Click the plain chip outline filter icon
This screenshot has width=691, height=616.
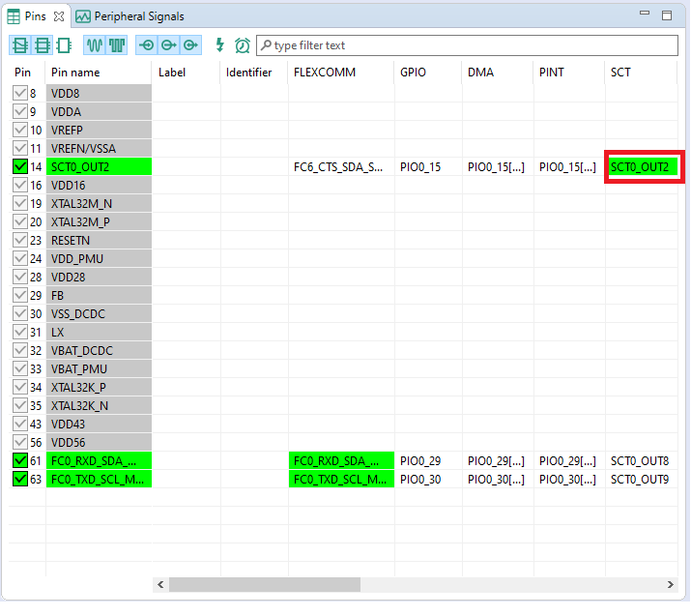click(64, 45)
